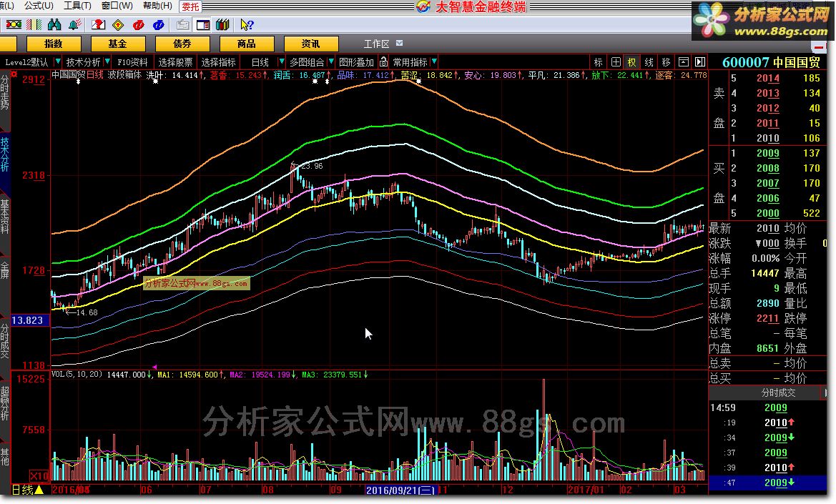
Task: Click the 600007 中国国贸 stock title
Action: [x=771, y=61]
